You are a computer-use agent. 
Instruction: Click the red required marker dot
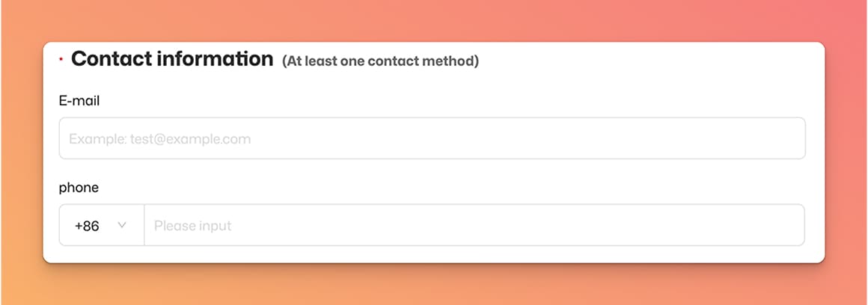61,58
